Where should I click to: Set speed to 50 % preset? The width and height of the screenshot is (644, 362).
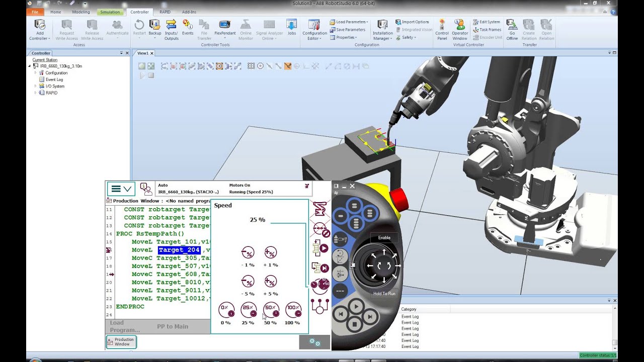click(271, 310)
